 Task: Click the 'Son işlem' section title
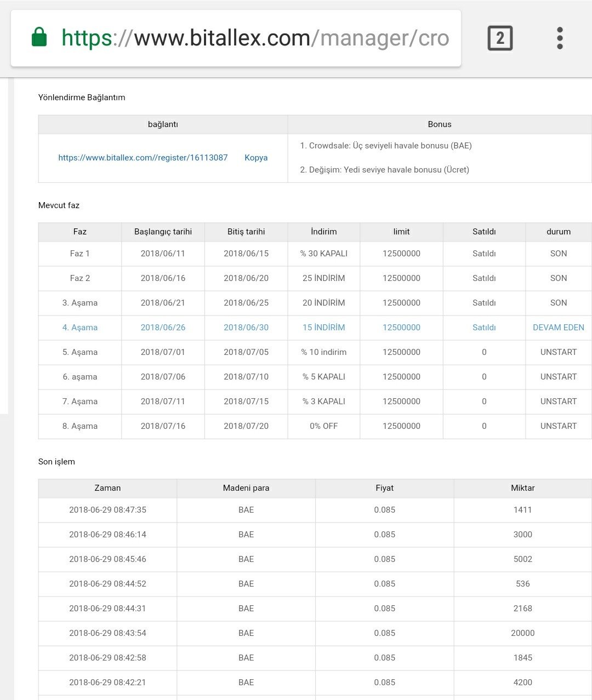pyautogui.click(x=56, y=462)
